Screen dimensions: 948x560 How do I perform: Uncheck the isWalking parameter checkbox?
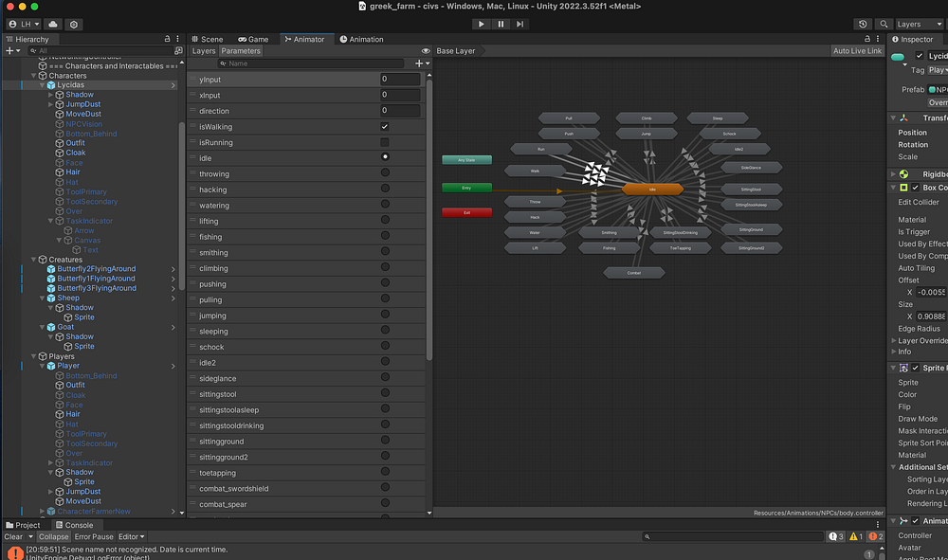384,127
